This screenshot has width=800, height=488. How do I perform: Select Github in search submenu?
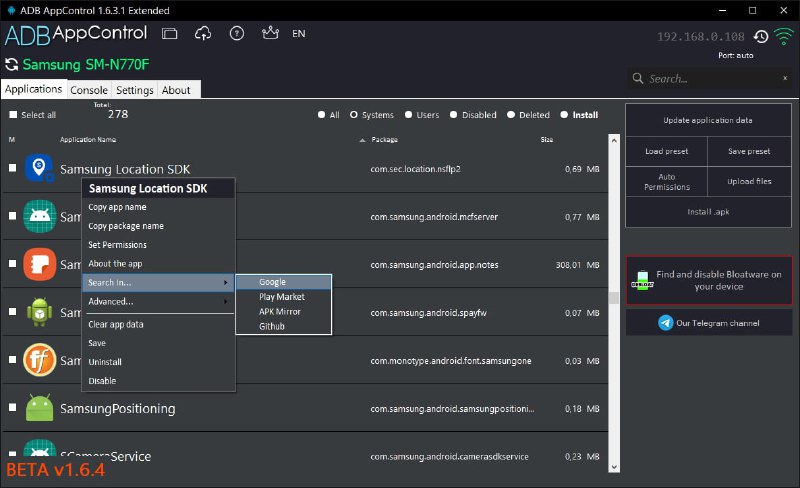284,327
